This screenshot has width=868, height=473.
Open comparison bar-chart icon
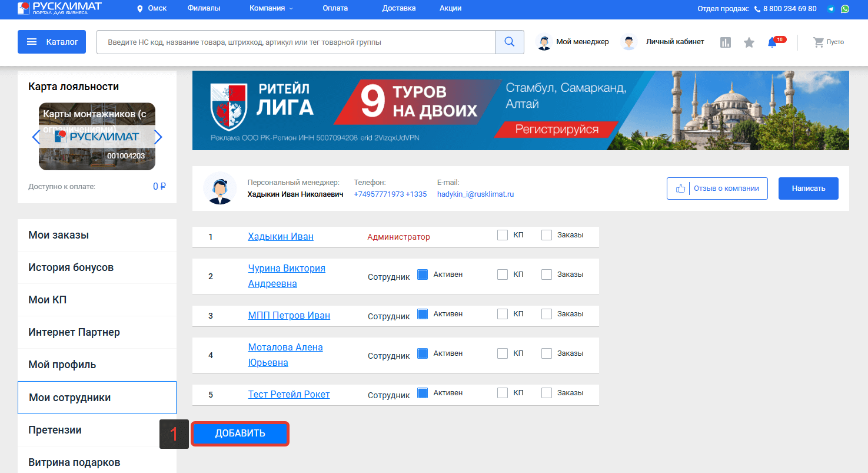[726, 42]
